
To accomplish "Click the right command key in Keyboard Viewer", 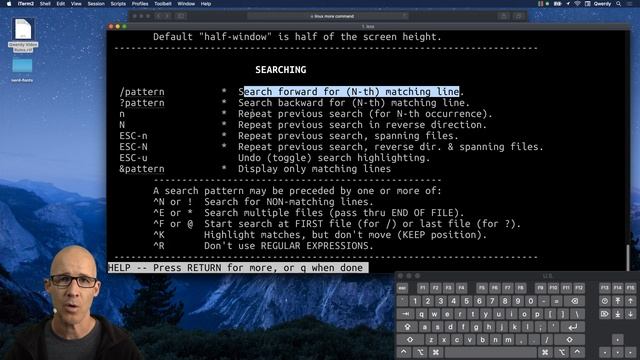I will (545, 352).
